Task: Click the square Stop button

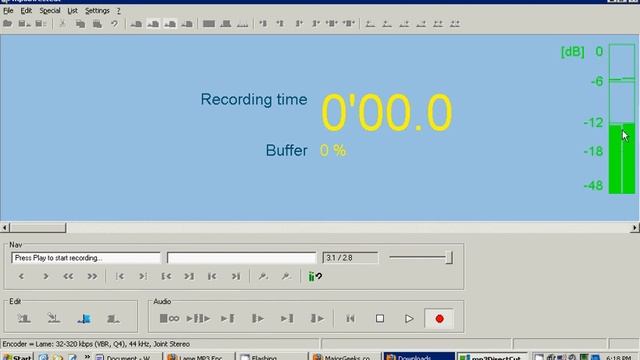Action: click(x=380, y=319)
